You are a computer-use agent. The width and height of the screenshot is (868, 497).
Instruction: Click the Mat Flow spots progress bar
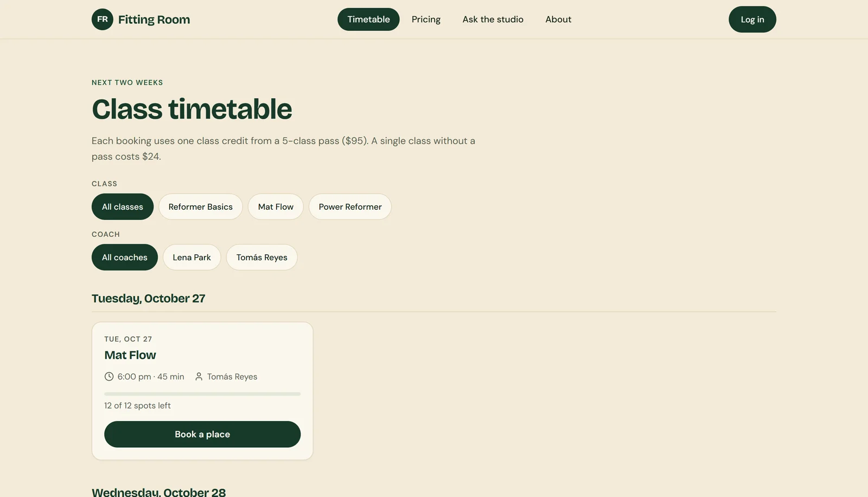pyautogui.click(x=202, y=394)
